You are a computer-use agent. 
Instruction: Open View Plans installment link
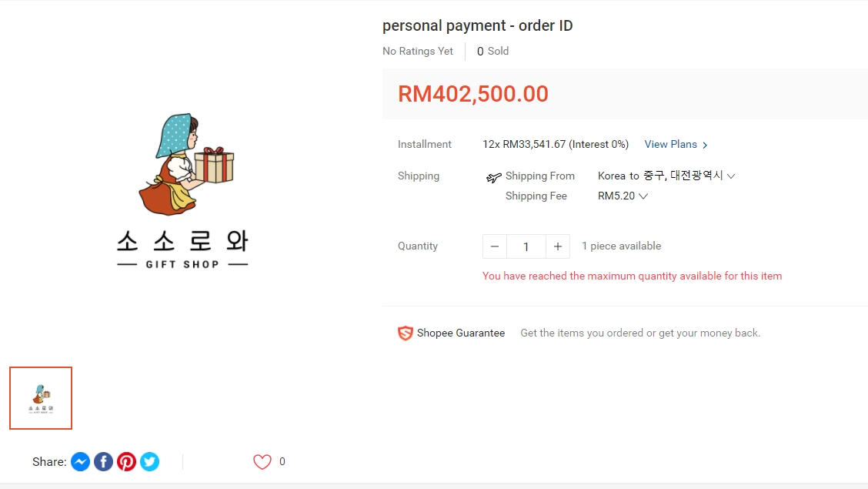tap(670, 144)
